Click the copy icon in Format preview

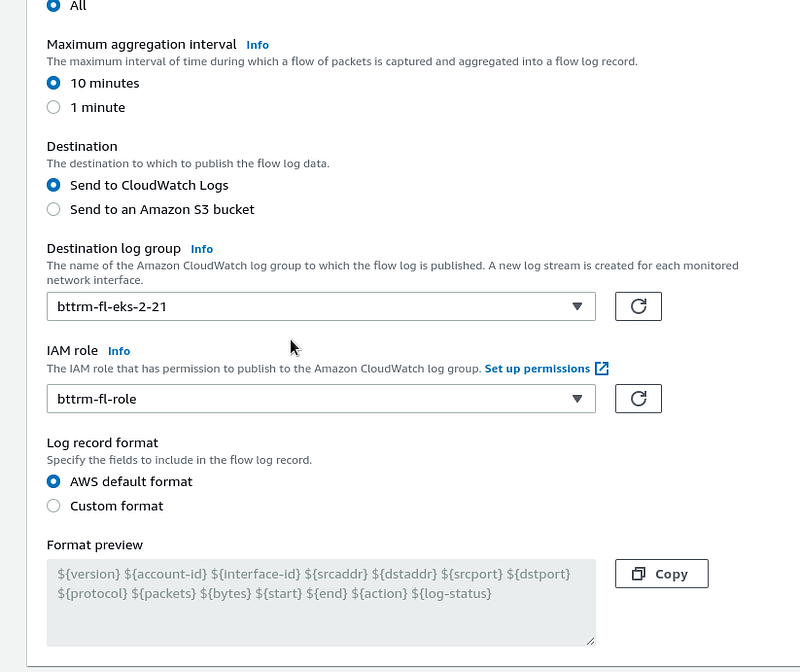click(x=638, y=574)
